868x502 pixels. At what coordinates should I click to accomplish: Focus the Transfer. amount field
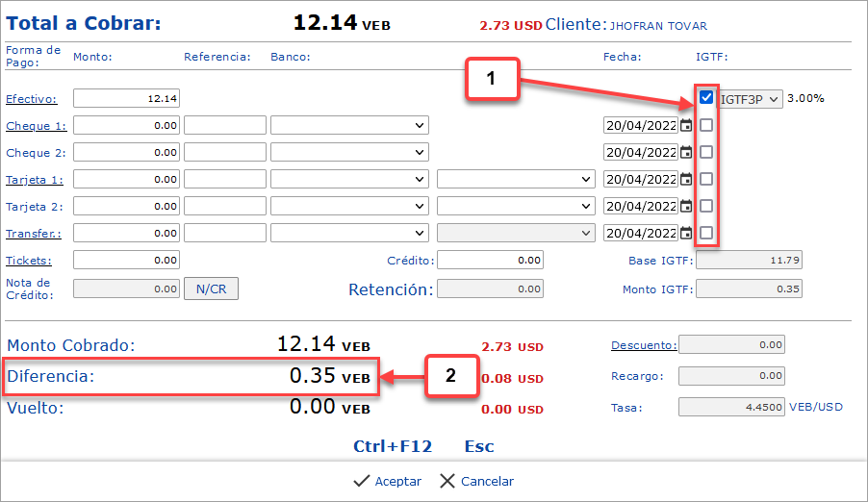click(x=126, y=233)
